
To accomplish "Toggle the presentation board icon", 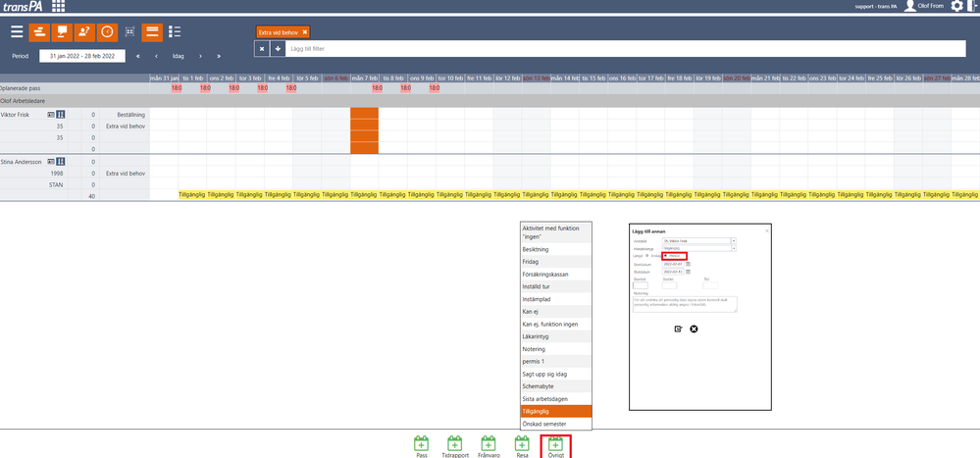I will click(61, 31).
